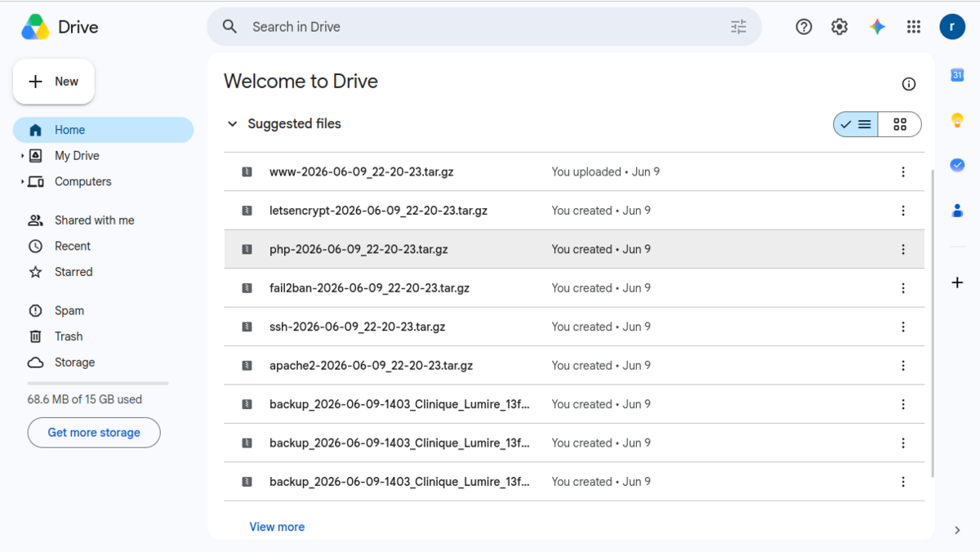Click archive icon of fail2ban file
The image size is (980, 552).
pyautogui.click(x=247, y=288)
